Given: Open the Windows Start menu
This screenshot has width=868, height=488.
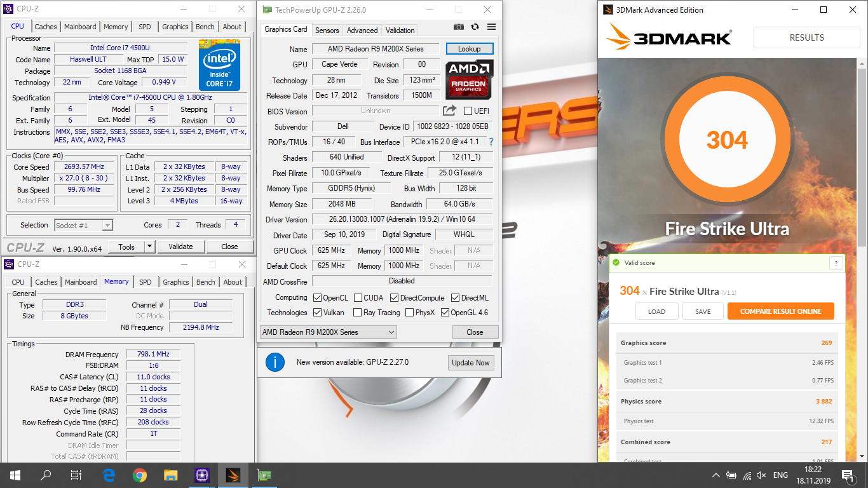Looking at the screenshot, I should [15, 475].
